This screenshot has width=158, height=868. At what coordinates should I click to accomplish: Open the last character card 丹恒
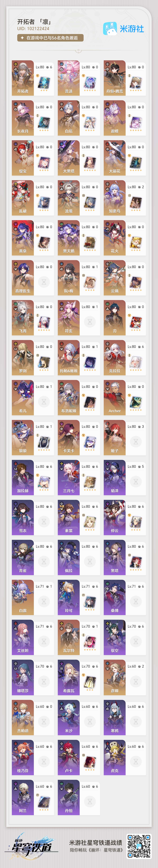pyautogui.click(x=79, y=797)
